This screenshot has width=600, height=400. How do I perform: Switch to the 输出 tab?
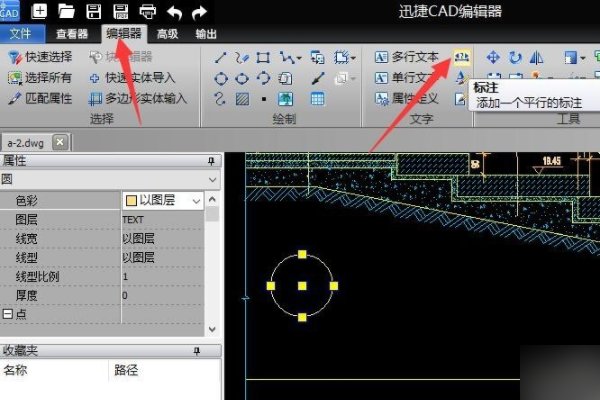click(x=206, y=34)
